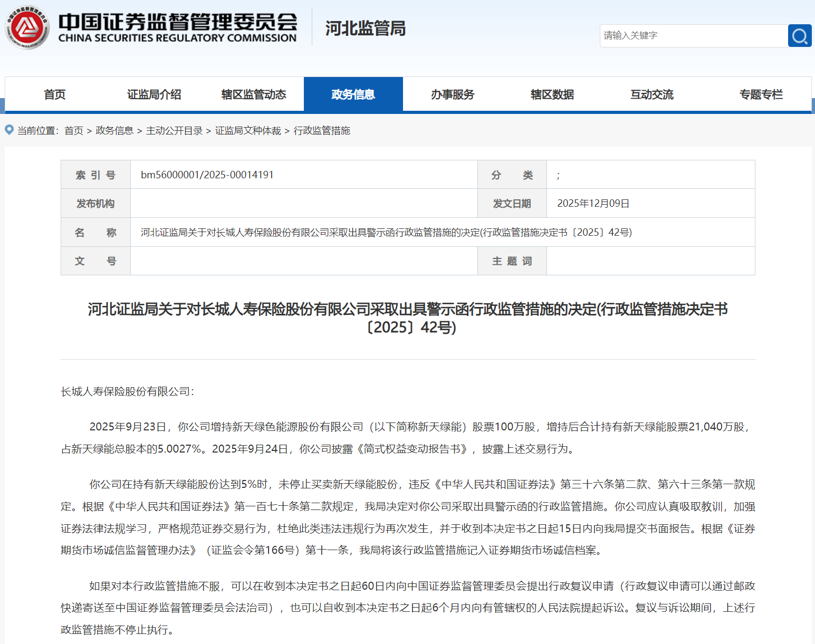
Task: Click the salutation 长城人寿保险股份有限公司:
Action: [128, 391]
